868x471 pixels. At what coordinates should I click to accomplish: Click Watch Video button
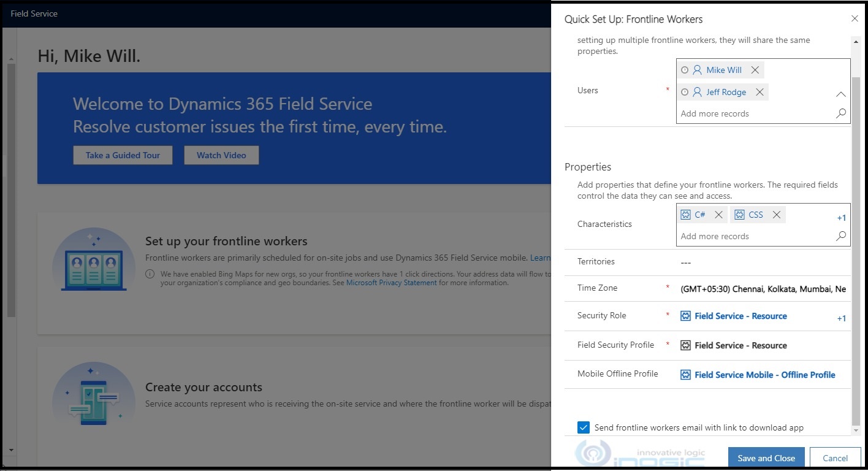click(221, 155)
